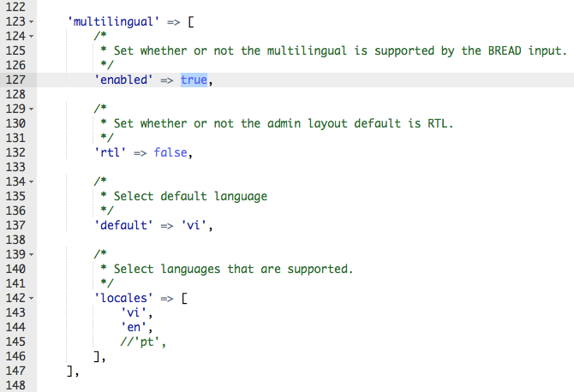
Task: Click line number 145 in the gutter
Action: click(x=15, y=342)
